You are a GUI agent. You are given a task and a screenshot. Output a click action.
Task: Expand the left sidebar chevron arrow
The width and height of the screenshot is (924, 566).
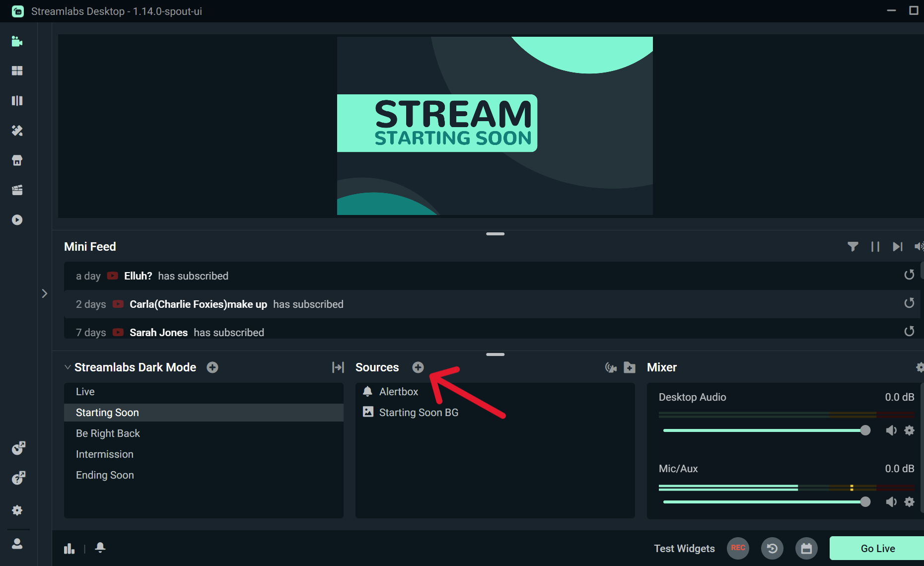pyautogui.click(x=45, y=293)
